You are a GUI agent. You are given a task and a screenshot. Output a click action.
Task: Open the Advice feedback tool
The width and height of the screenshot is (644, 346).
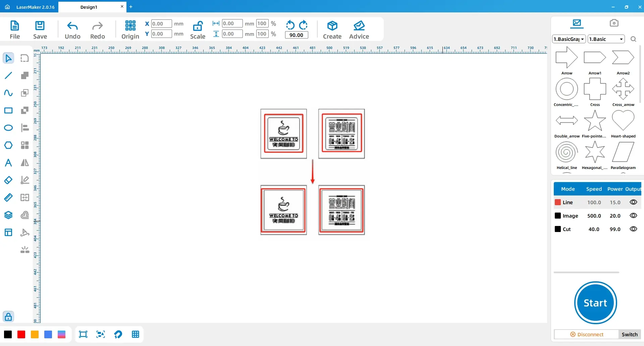click(x=359, y=30)
